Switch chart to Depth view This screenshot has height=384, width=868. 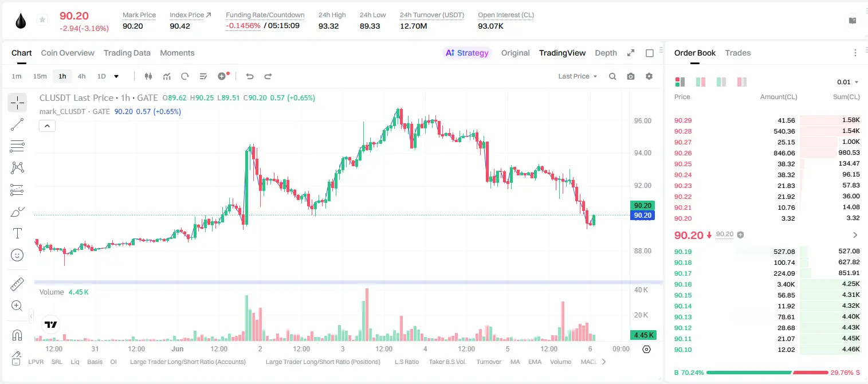[x=606, y=53]
